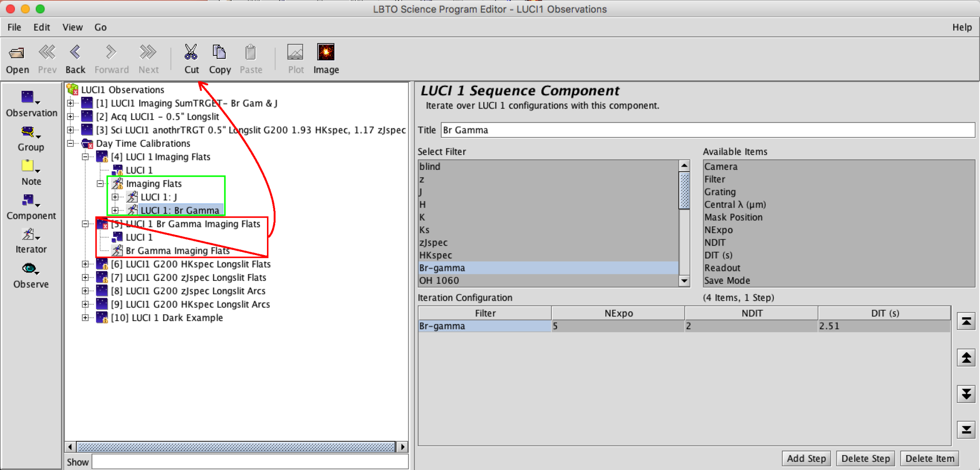Image resolution: width=980 pixels, height=470 pixels.
Task: Collapse the Imaging Flats iterator node
Action: 100,183
